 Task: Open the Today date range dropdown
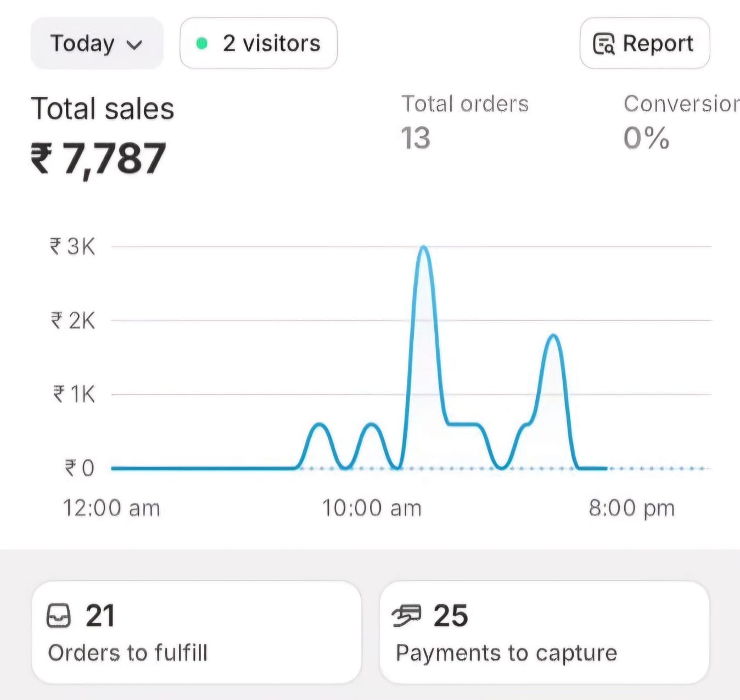pos(96,43)
